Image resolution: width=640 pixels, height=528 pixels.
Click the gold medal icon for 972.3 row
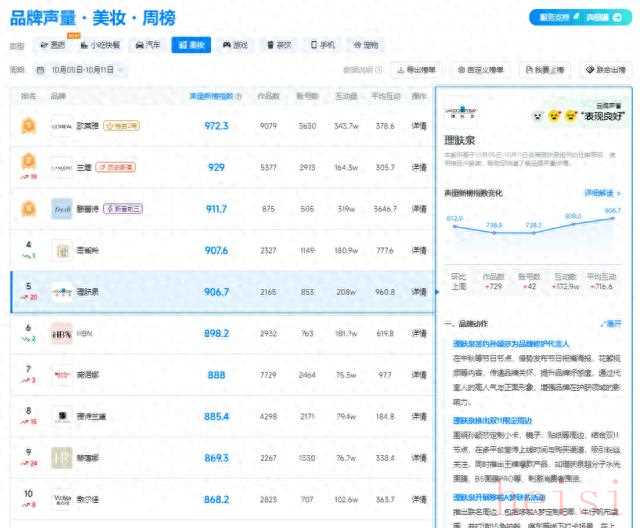pos(29,126)
